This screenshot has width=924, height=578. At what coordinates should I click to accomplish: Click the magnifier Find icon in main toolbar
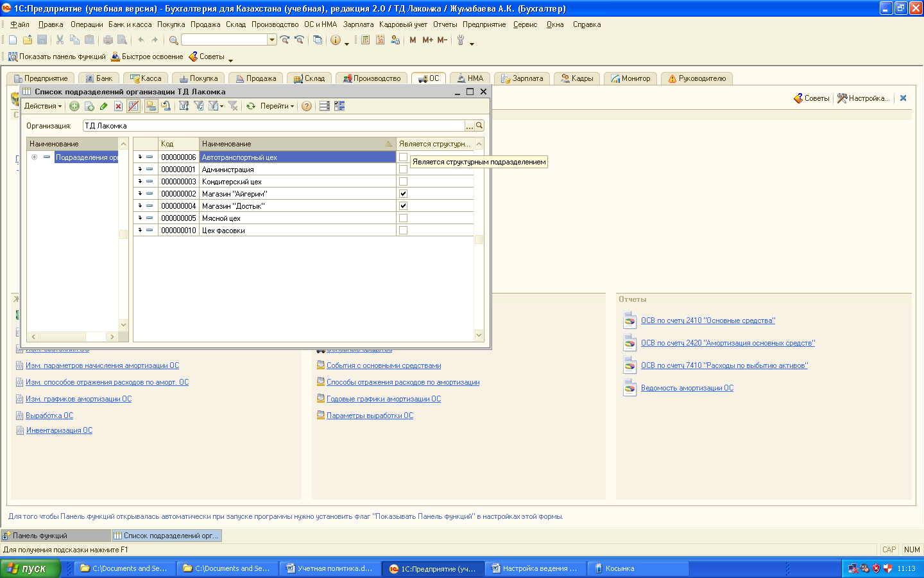click(173, 40)
